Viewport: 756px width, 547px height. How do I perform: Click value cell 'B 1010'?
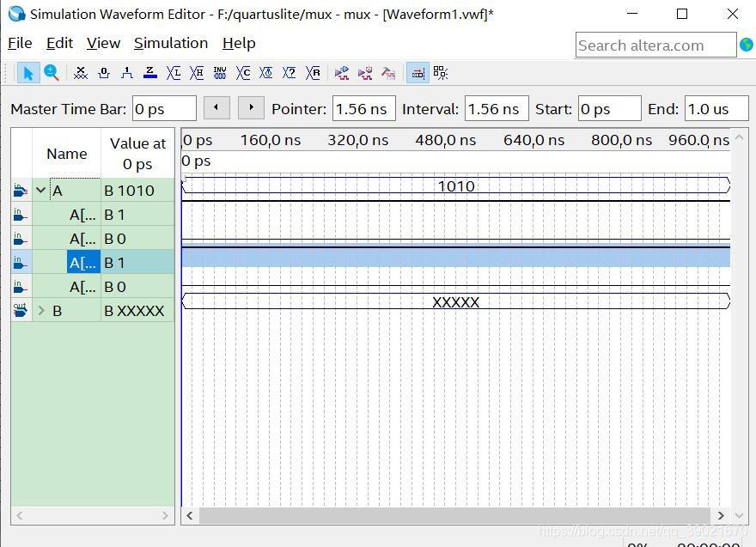click(x=137, y=191)
